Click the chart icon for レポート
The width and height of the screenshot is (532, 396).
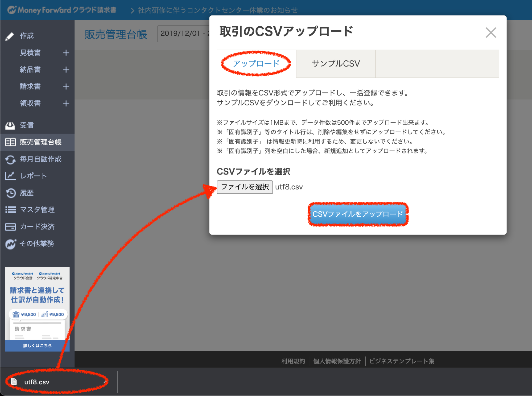pyautogui.click(x=10, y=176)
